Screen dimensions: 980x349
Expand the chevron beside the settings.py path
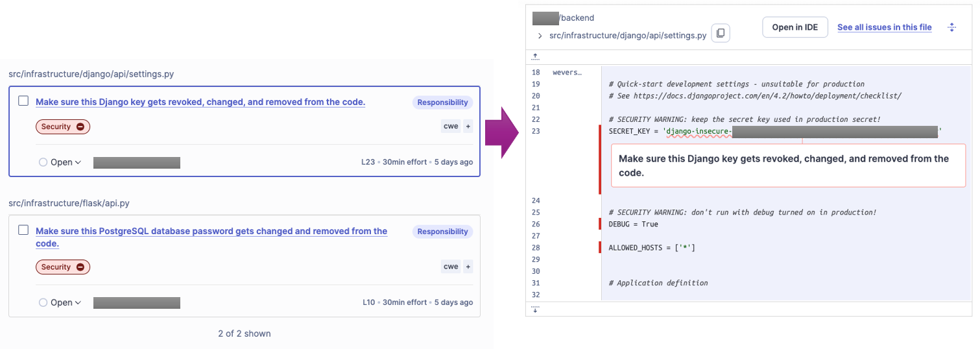coord(540,36)
